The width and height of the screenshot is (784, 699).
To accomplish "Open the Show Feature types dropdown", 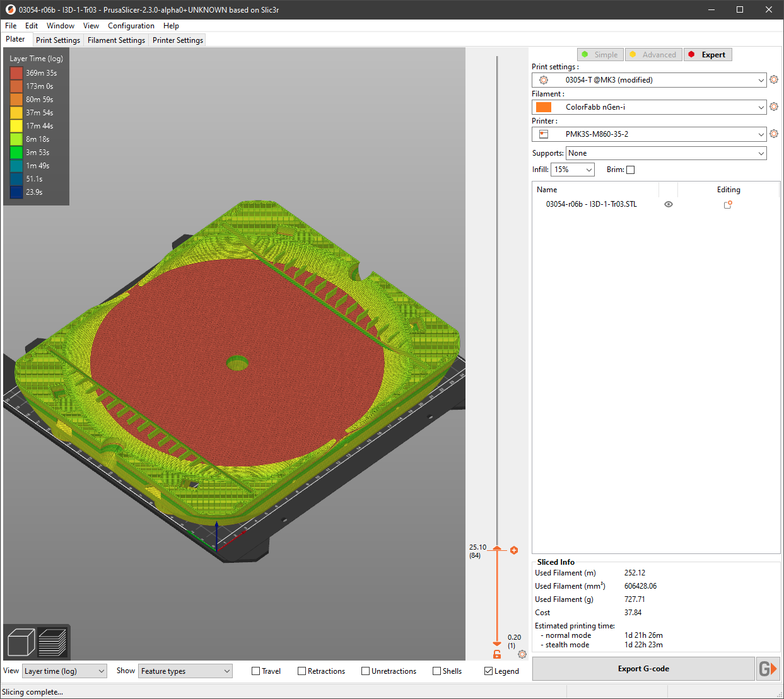I will coord(185,671).
